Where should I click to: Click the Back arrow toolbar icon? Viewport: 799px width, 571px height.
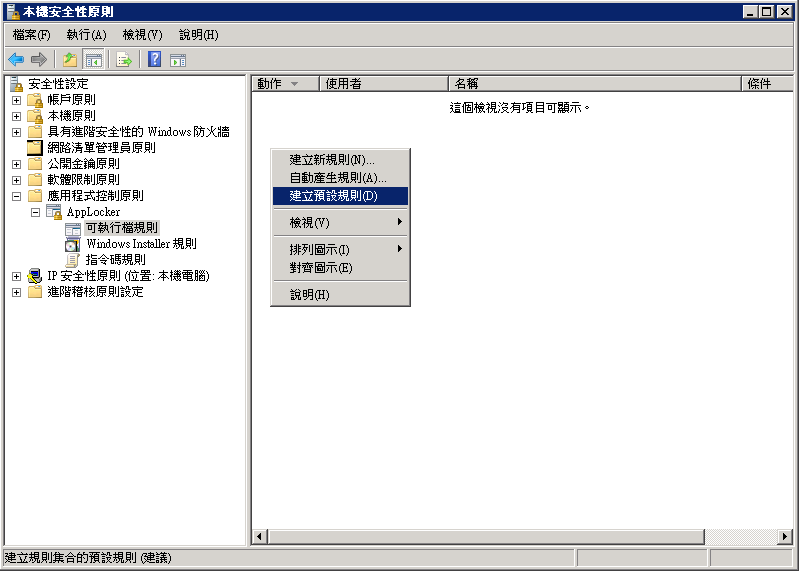tap(16, 60)
